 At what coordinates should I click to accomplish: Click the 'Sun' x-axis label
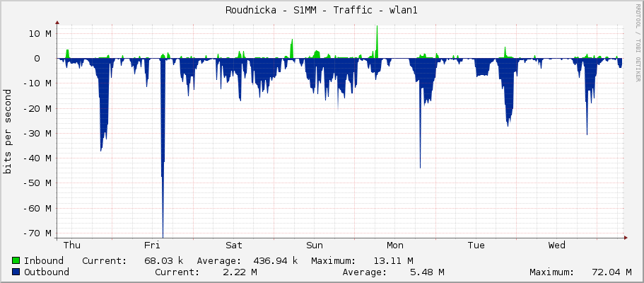[x=314, y=246]
